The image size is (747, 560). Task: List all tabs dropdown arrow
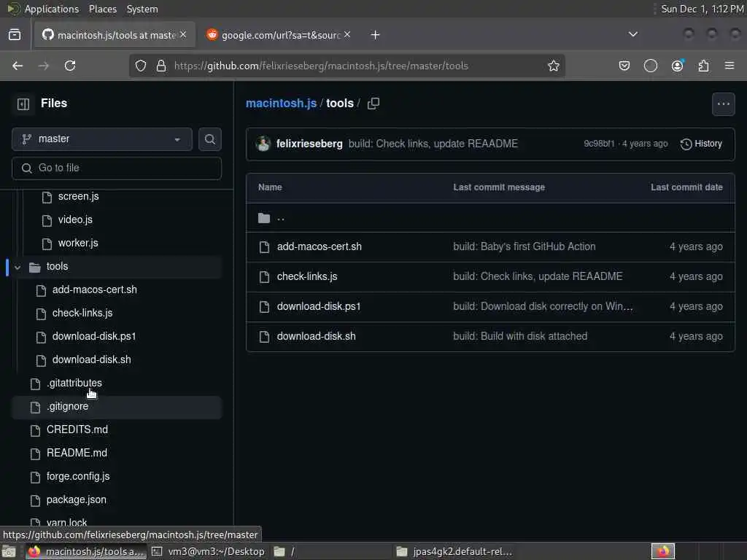pyautogui.click(x=632, y=35)
